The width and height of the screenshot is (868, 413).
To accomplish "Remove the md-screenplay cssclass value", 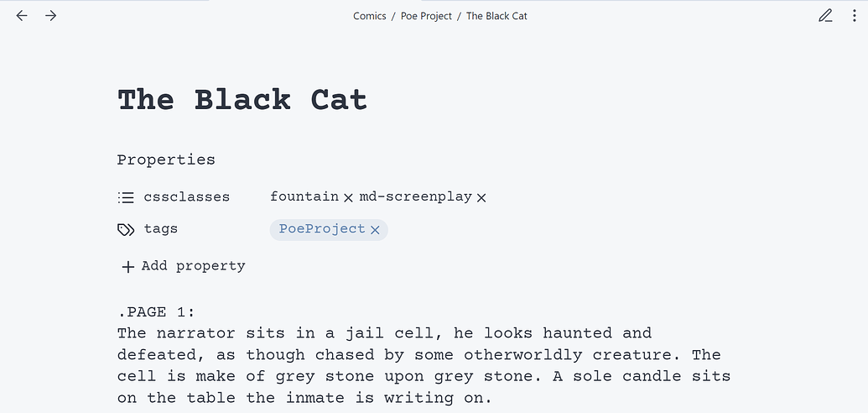I will pos(481,197).
